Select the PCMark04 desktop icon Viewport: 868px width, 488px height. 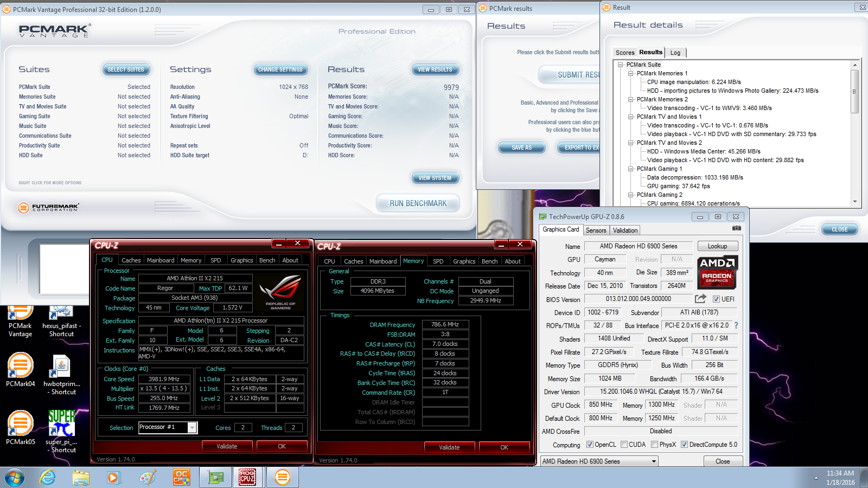click(20, 370)
